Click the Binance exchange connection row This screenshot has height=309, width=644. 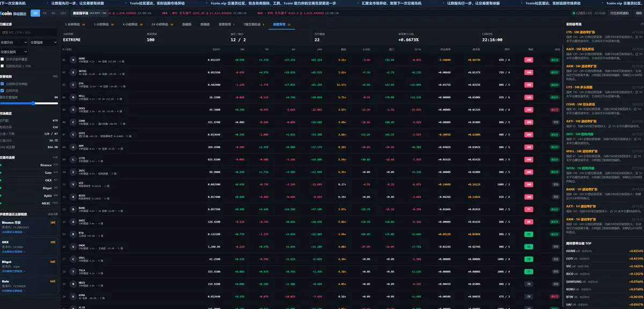pos(29,165)
